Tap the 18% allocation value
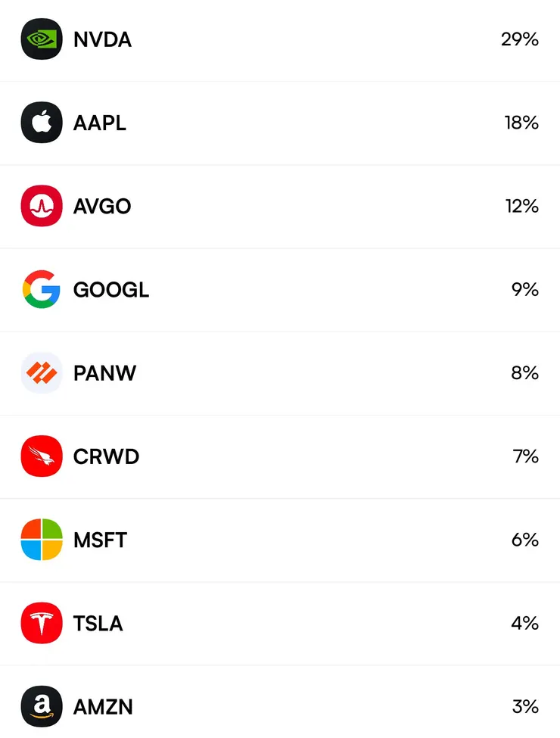This screenshot has height=738, width=560. point(521,123)
